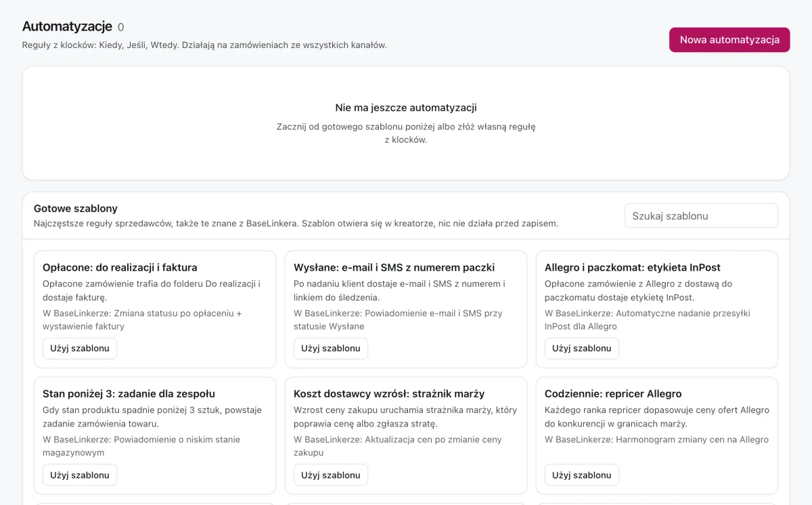Viewport: 812px width, 505px height.
Task: Use the Stan poniżej 3 template
Action: (80, 475)
